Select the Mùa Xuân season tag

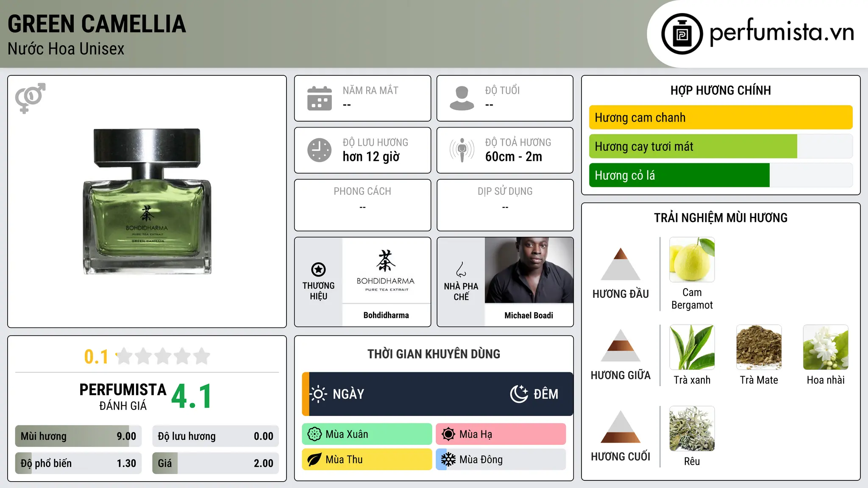click(367, 434)
